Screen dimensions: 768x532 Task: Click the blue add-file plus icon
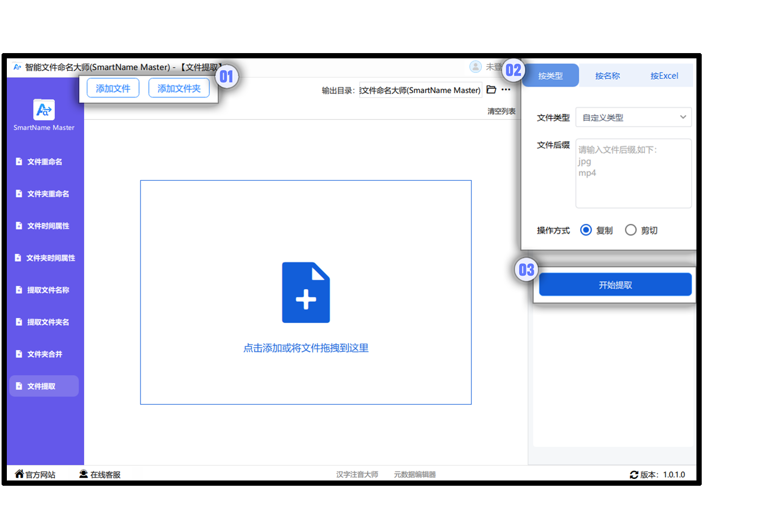[x=306, y=292]
